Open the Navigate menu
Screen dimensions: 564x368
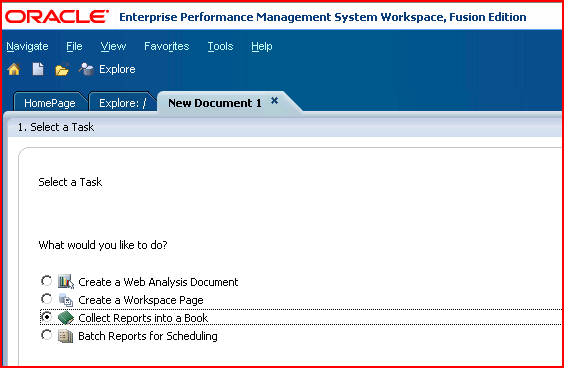pyautogui.click(x=27, y=46)
